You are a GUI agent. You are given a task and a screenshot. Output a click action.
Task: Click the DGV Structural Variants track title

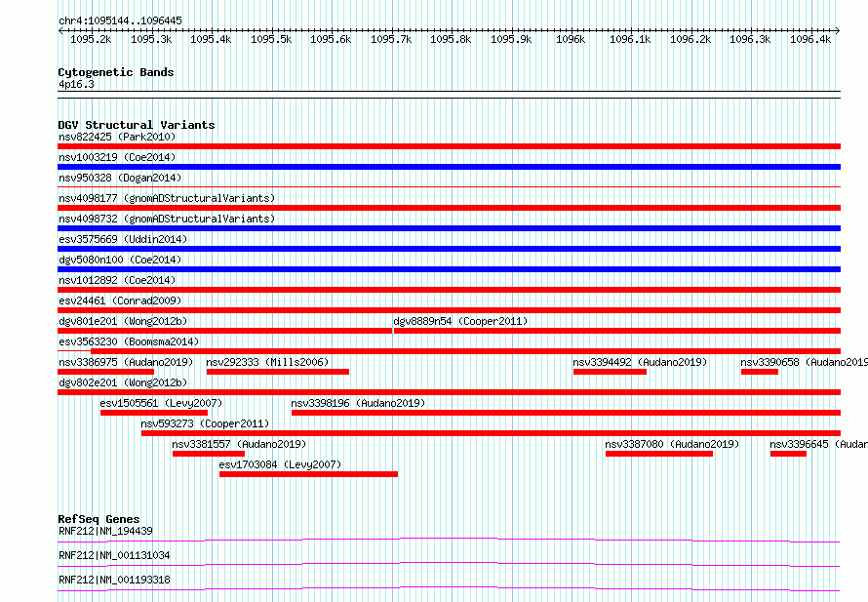(137, 125)
